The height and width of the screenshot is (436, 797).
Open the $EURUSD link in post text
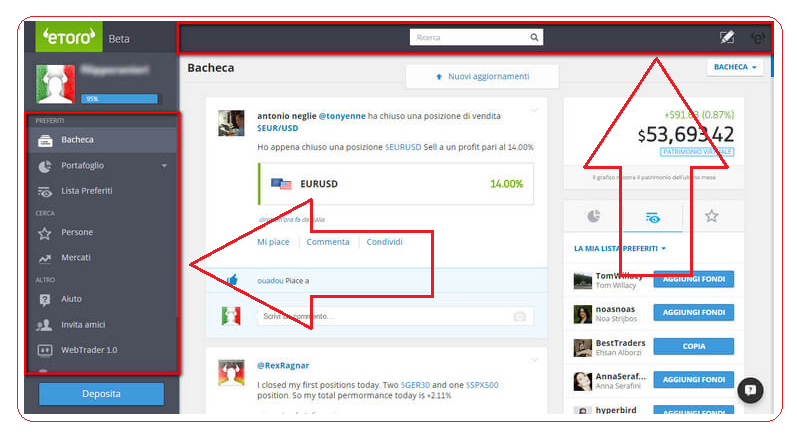tap(403, 147)
